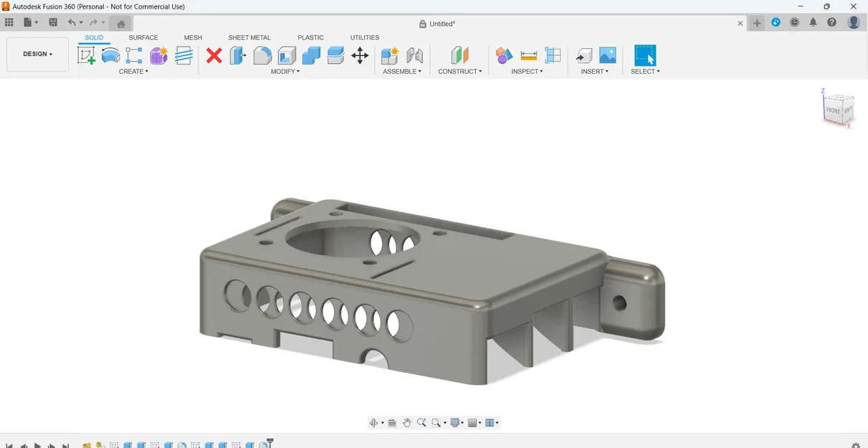
Task: Expand the SELECT panel menu
Action: click(645, 72)
